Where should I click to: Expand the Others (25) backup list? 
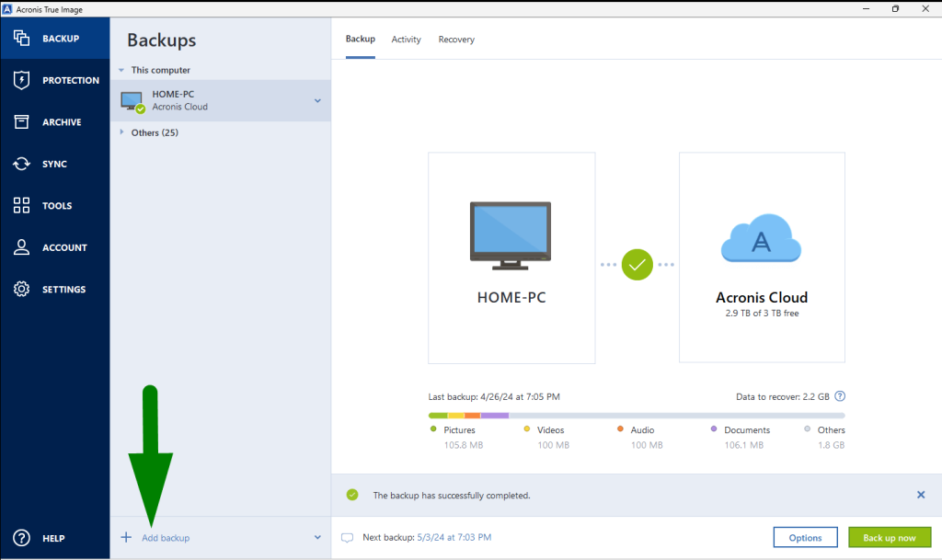point(121,131)
